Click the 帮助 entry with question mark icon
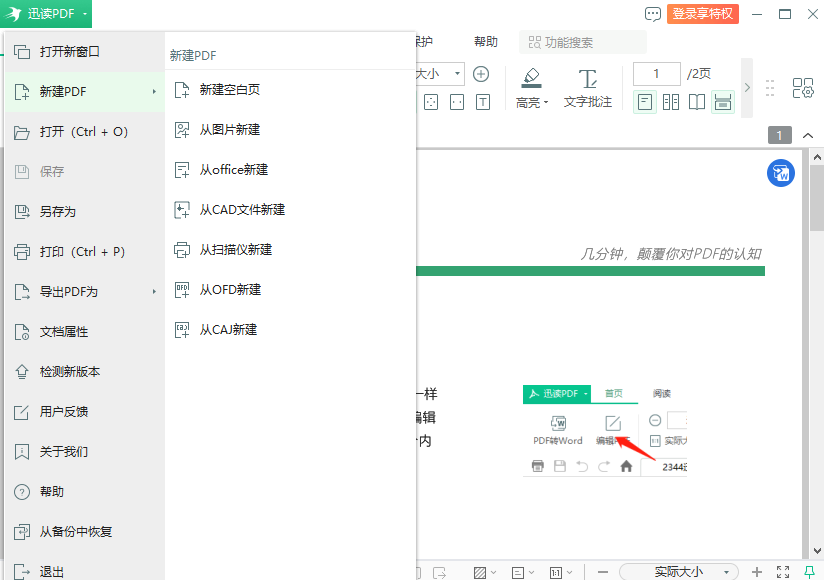Viewport: 824px width, 580px height. pyautogui.click(x=85, y=492)
